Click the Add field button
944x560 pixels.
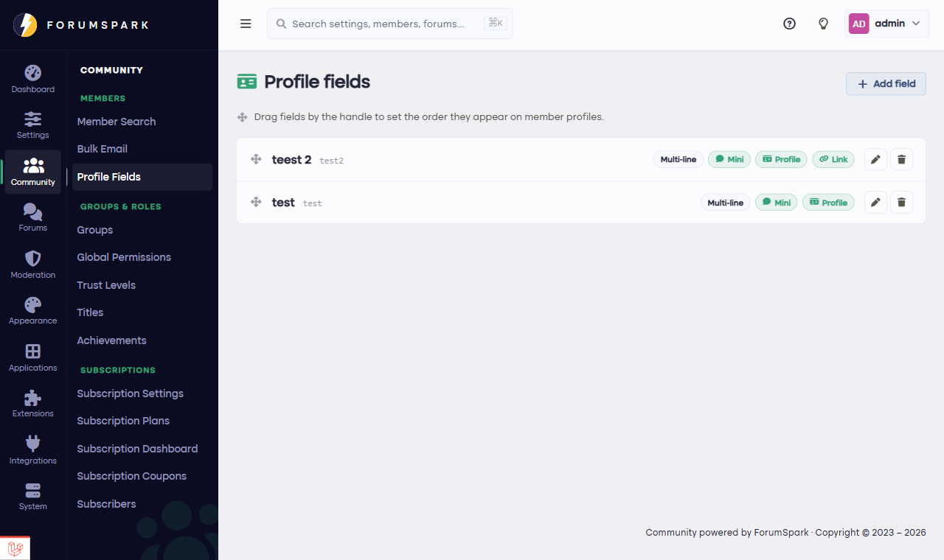(x=886, y=84)
